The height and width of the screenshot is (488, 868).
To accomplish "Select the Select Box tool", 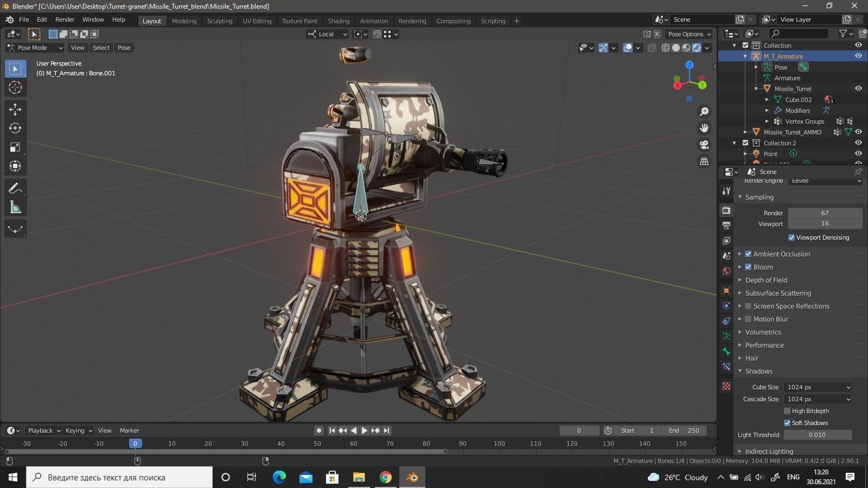I will [x=15, y=68].
